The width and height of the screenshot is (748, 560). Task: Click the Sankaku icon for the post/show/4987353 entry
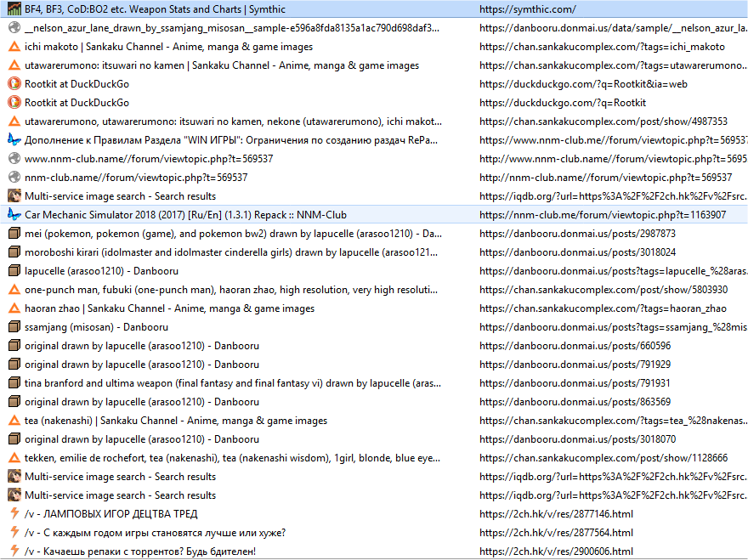pos(14,122)
